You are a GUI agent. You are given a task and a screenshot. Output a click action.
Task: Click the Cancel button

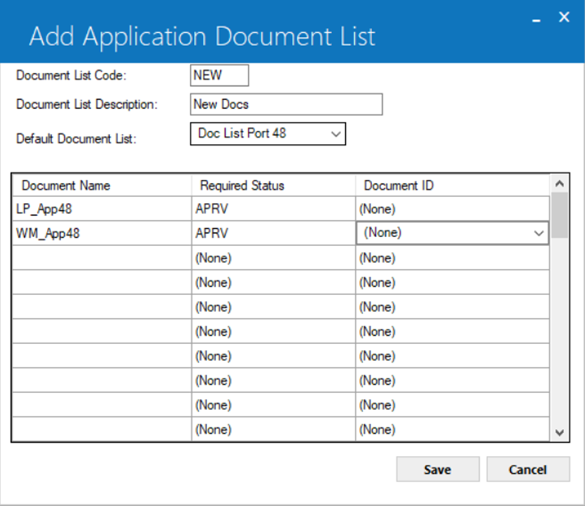click(x=528, y=469)
